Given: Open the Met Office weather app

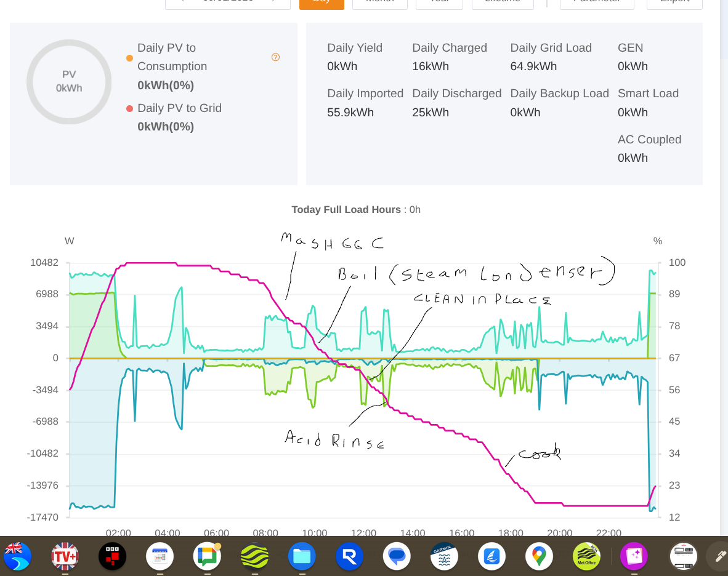Looking at the screenshot, I should pos(586,556).
